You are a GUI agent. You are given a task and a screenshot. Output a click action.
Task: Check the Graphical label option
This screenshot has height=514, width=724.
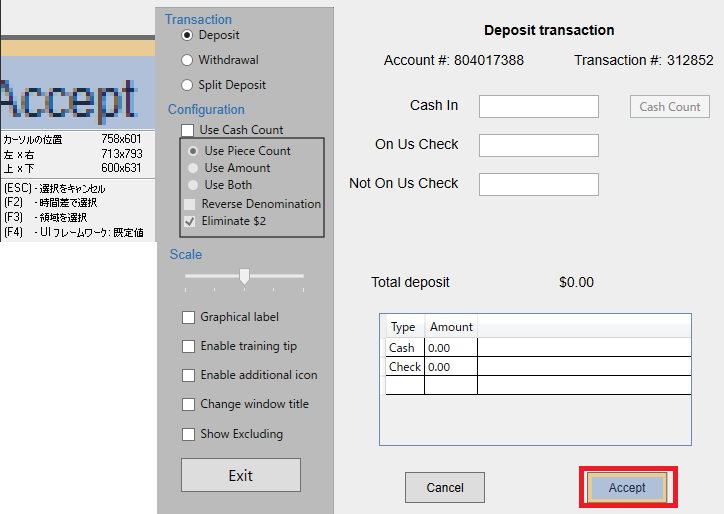188,317
